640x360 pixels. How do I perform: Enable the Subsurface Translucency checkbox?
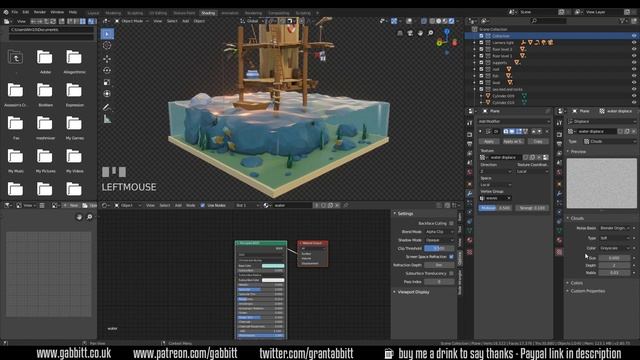point(451,273)
